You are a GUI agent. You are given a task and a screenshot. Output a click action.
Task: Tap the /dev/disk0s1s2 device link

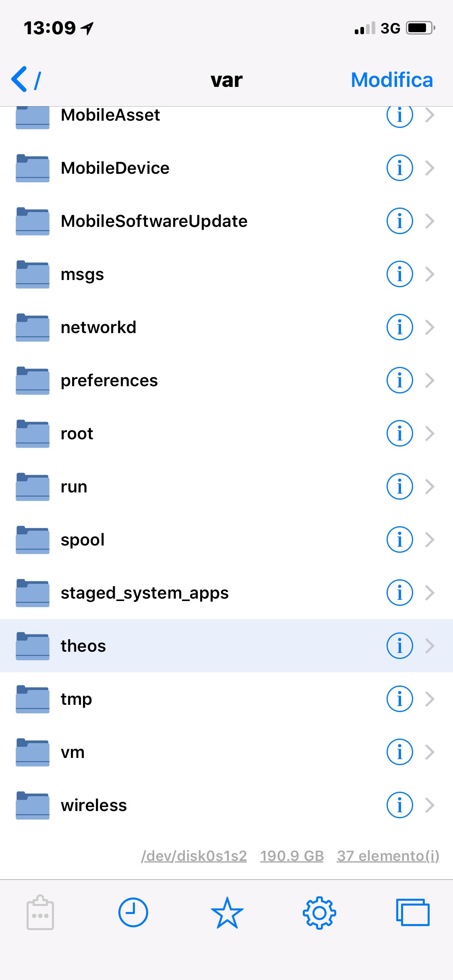[x=194, y=856]
